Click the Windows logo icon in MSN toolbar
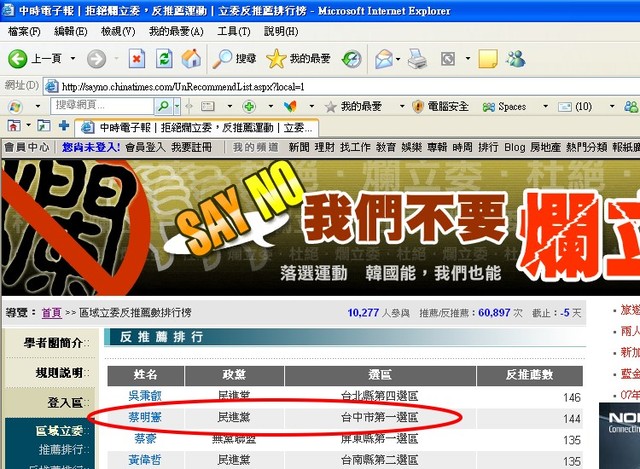The width and height of the screenshot is (640, 469). click(x=15, y=107)
